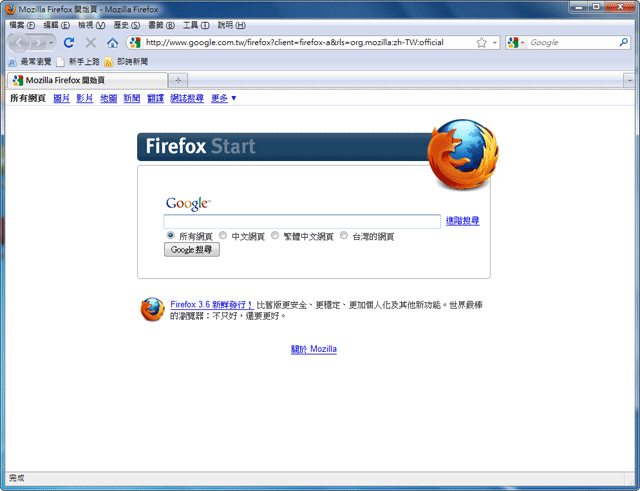The image size is (640, 491).
Task: Reload the current page
Action: [69, 42]
